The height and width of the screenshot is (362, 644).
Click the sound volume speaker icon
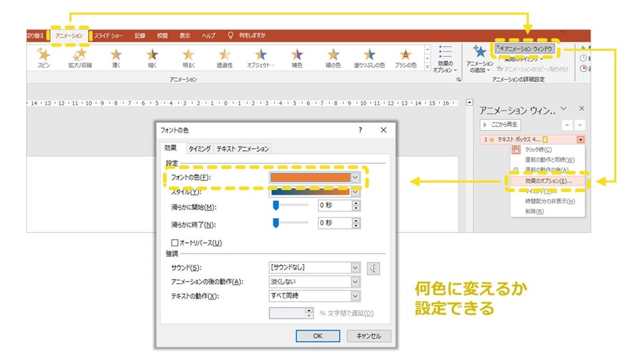pyautogui.click(x=373, y=268)
